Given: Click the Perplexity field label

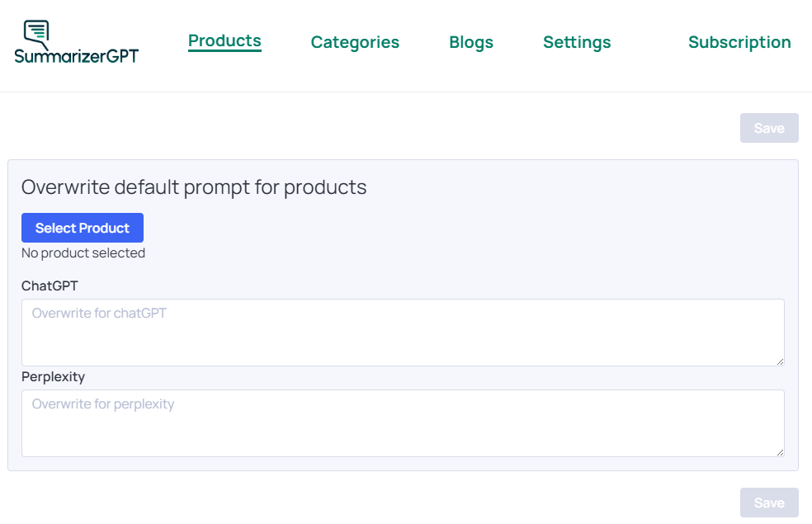Looking at the screenshot, I should click(x=53, y=376).
